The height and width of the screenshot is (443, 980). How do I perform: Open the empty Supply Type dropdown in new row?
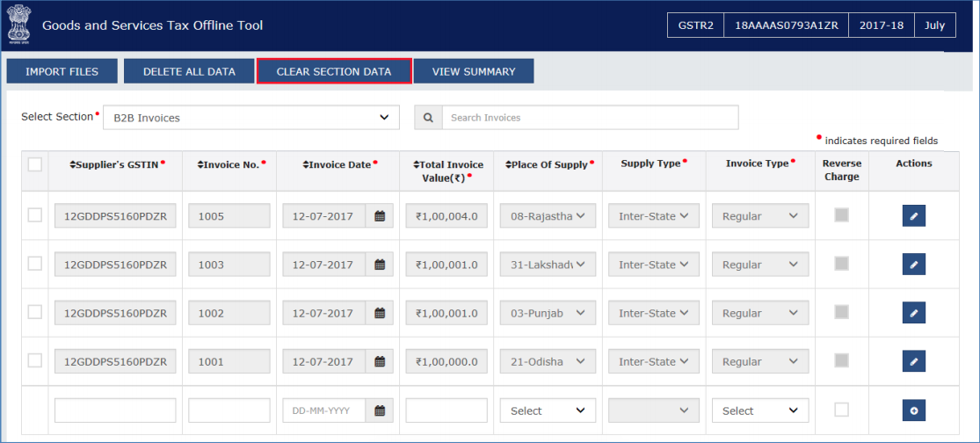tap(654, 411)
